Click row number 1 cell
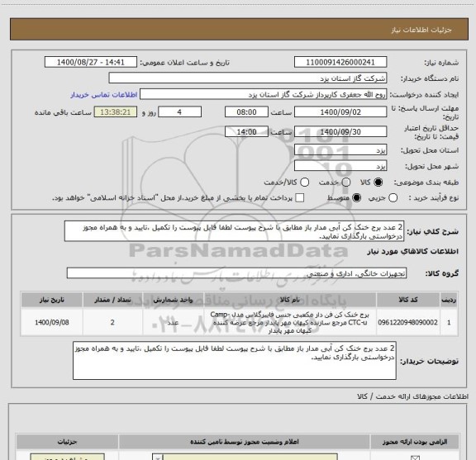Viewport: 476px width, 460px height. 449,322
